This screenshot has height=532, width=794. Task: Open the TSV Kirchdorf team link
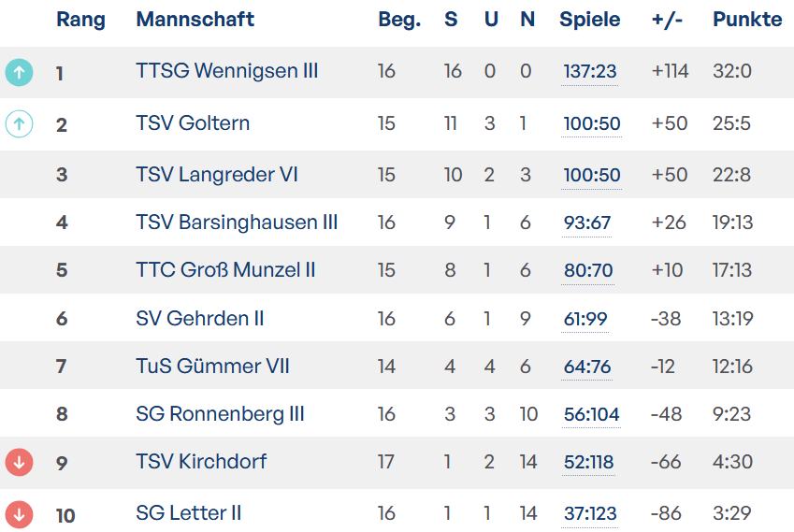click(x=201, y=462)
